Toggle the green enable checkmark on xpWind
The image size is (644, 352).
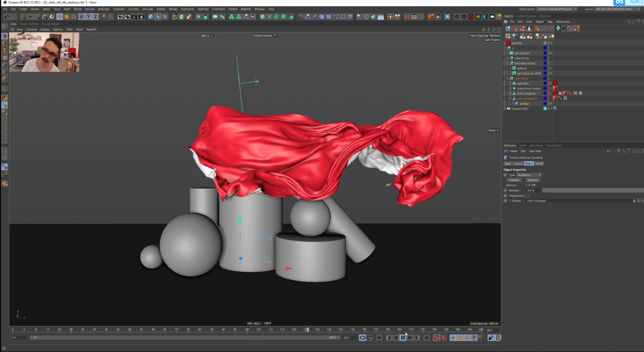click(551, 68)
